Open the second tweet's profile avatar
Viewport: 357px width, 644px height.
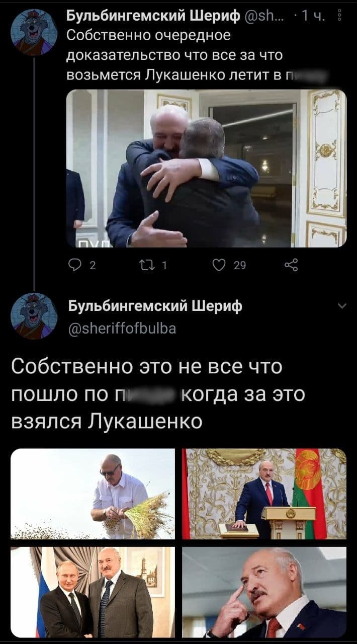click(34, 315)
